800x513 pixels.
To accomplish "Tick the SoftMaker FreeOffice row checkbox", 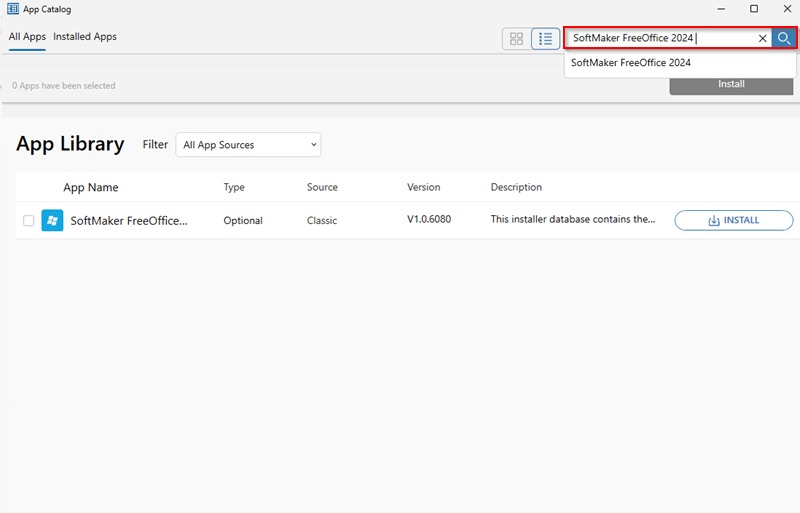I will coord(28,221).
